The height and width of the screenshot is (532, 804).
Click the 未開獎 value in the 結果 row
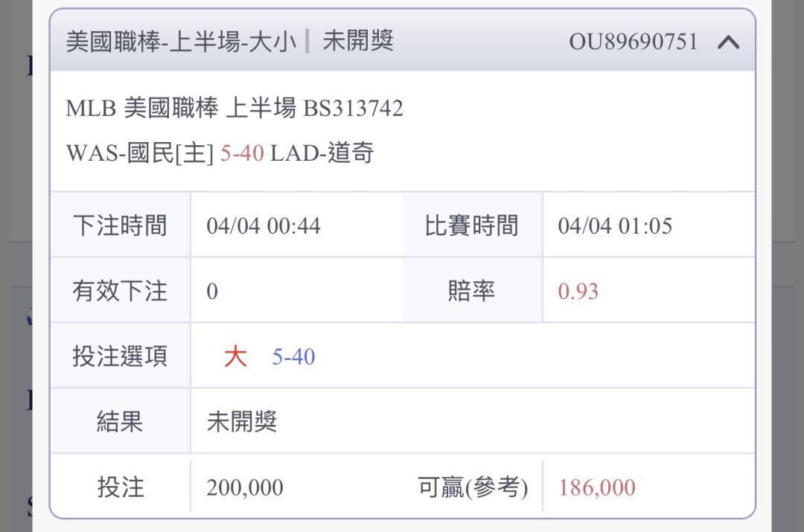[x=242, y=422]
